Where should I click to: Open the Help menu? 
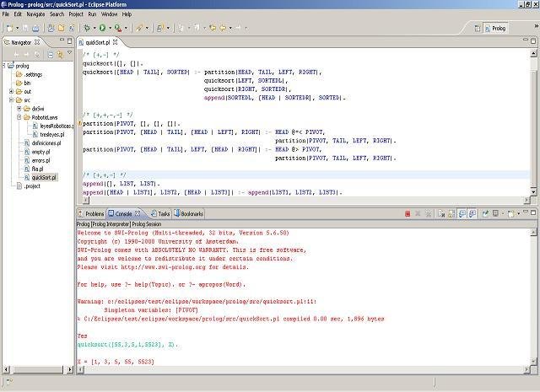[x=127, y=14]
